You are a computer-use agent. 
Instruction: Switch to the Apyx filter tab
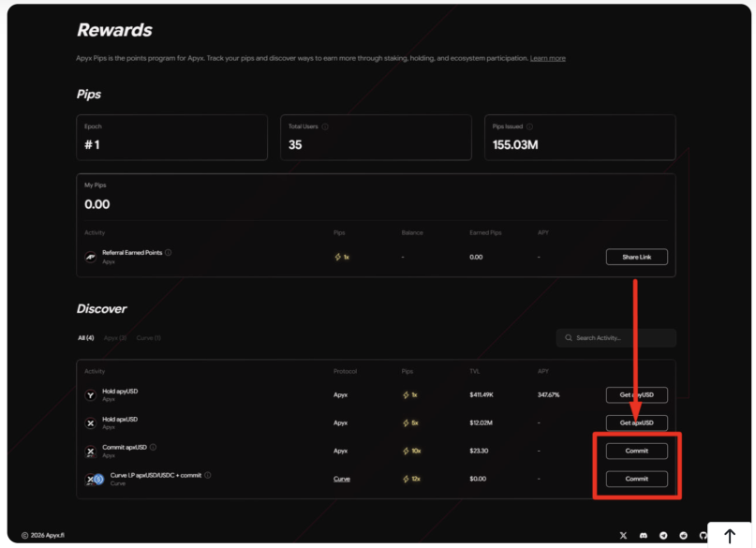click(114, 338)
